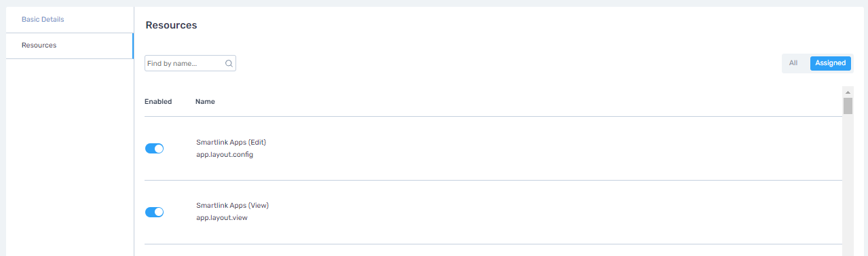This screenshot has height=256, width=868.
Task: Click the scrollbar up arrow
Action: [848, 92]
